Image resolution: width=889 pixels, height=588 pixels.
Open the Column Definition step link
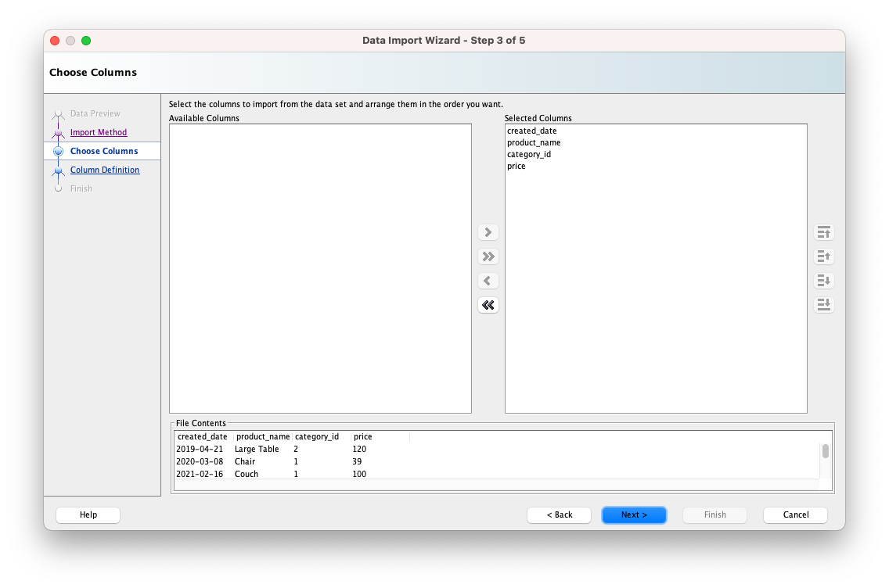pos(105,170)
